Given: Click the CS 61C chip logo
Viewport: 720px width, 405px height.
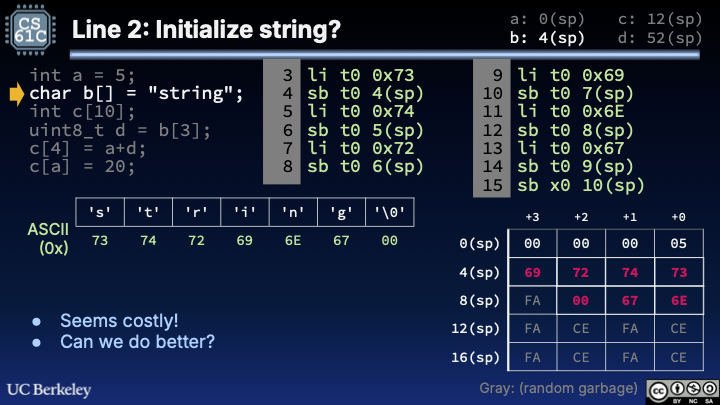Looking at the screenshot, I should pos(33,29).
